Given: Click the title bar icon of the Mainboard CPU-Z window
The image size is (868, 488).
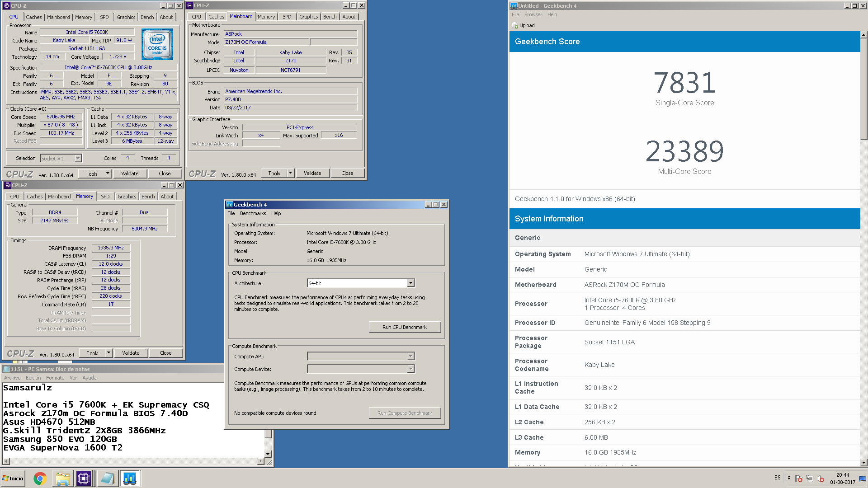Looking at the screenshot, I should coord(189,5).
